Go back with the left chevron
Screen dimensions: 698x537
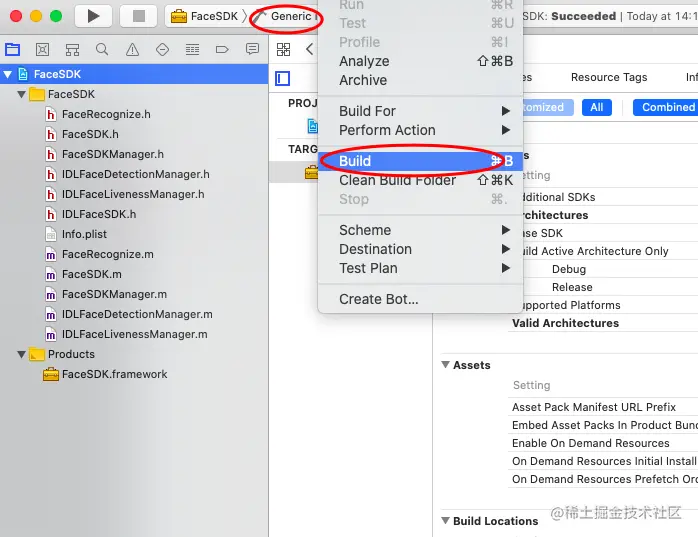pos(310,49)
